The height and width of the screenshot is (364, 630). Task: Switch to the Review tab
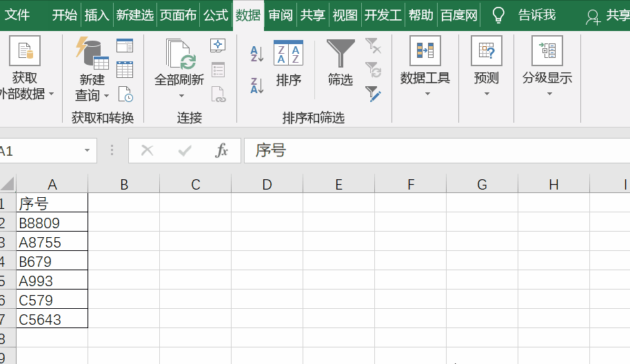[281, 15]
